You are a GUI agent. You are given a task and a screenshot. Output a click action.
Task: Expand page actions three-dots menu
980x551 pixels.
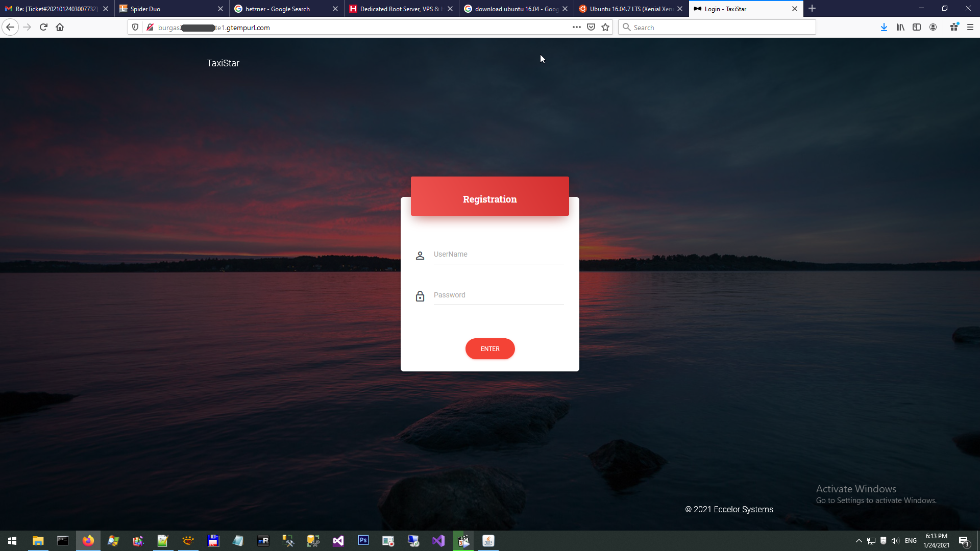(576, 28)
